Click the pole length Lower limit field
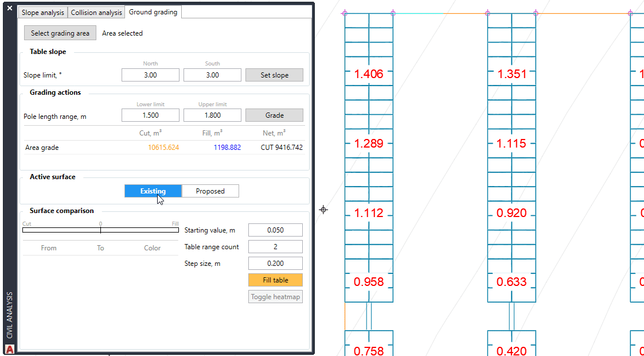644x356 pixels. 150,115
